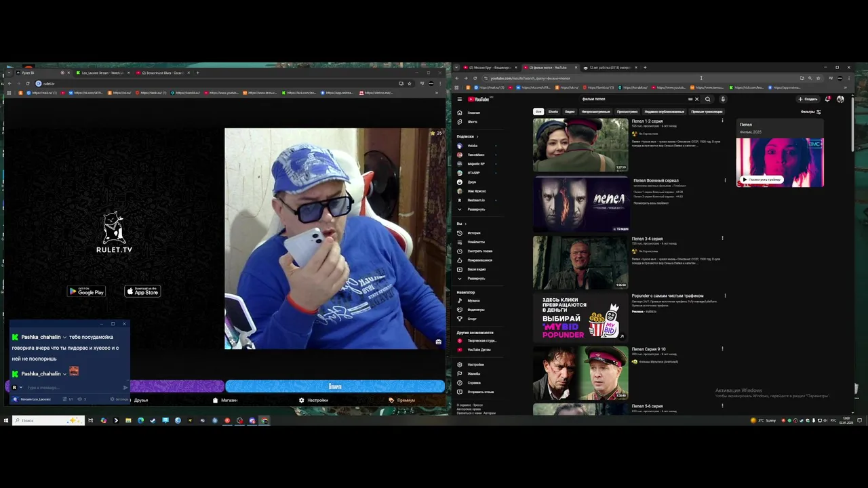Open the YouTube hamburger guide menu

pyautogui.click(x=459, y=99)
